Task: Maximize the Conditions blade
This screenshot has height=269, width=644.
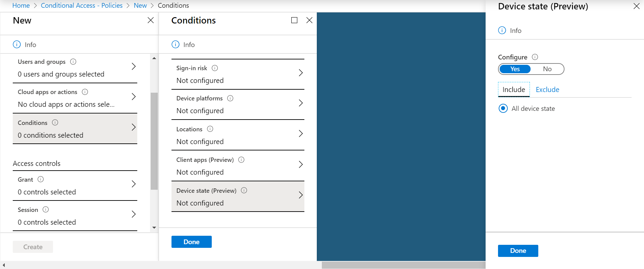Action: click(x=294, y=20)
